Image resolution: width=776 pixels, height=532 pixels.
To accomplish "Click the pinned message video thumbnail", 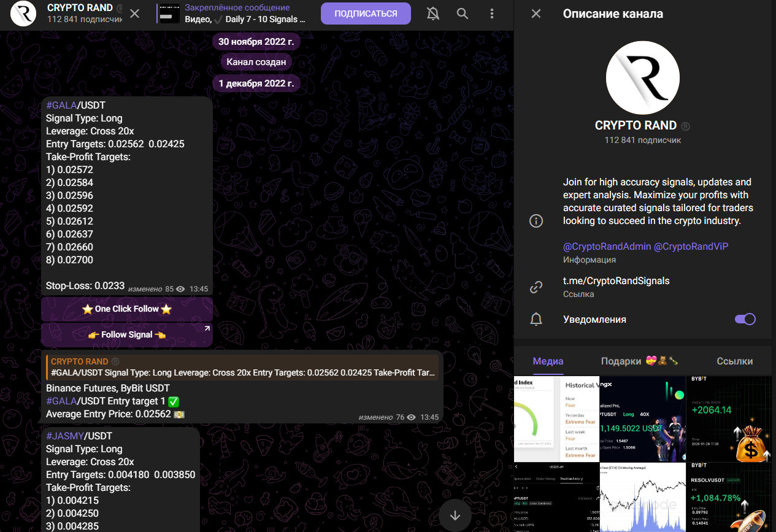I will 169,13.
